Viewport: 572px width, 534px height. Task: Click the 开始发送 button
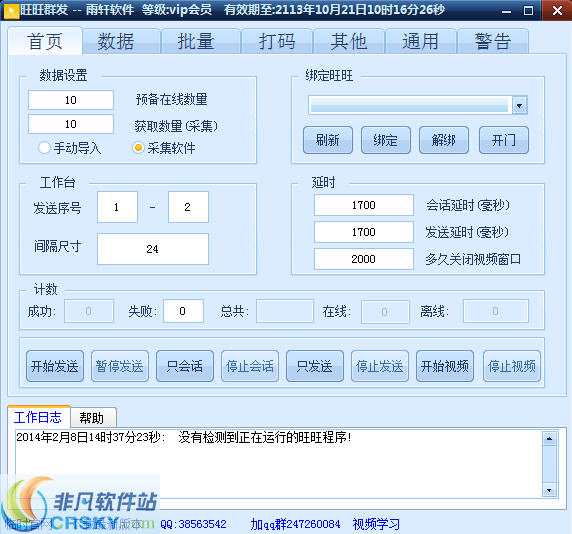[x=55, y=366]
